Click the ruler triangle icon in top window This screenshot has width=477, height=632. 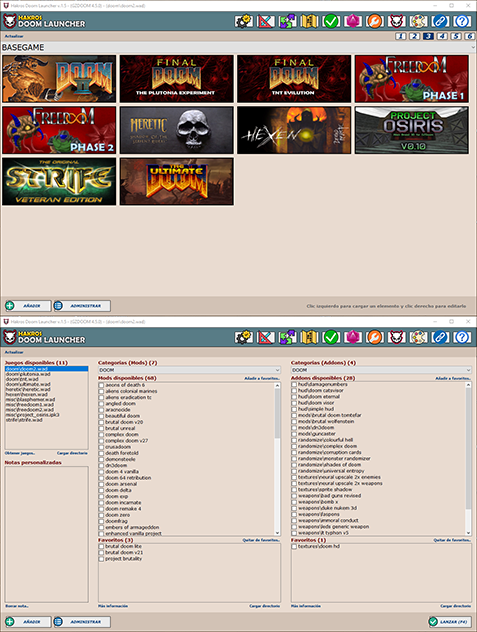pos(266,21)
